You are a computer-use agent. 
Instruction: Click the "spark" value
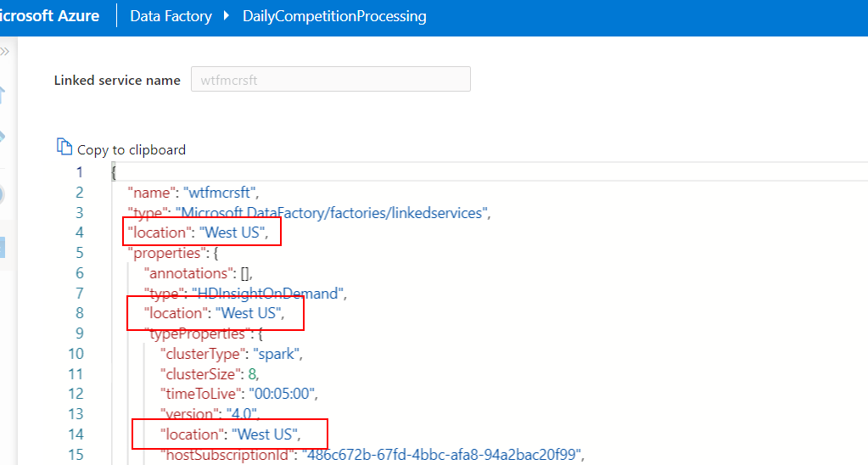(277, 354)
